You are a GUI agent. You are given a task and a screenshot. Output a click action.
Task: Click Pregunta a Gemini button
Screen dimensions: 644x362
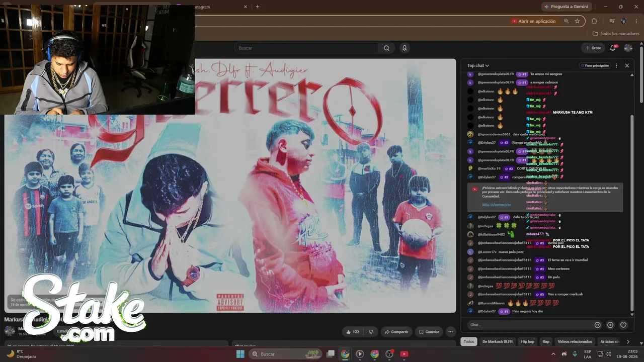coord(567,7)
